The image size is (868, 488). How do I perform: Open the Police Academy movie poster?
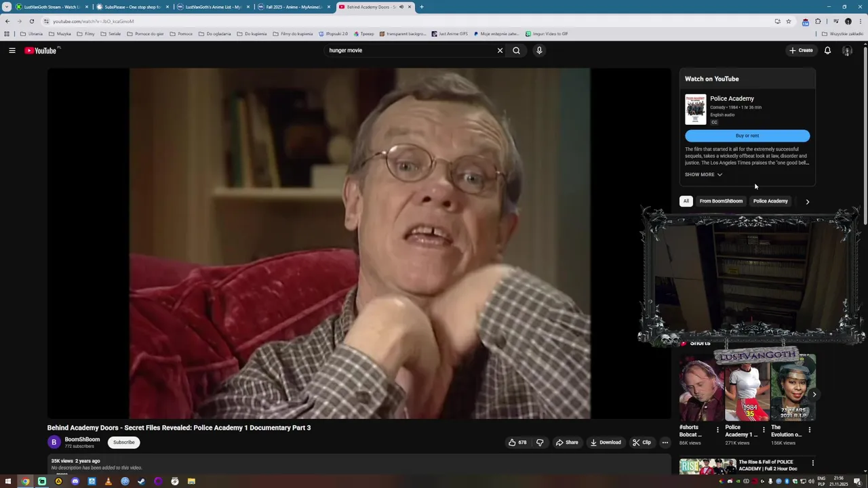point(695,109)
